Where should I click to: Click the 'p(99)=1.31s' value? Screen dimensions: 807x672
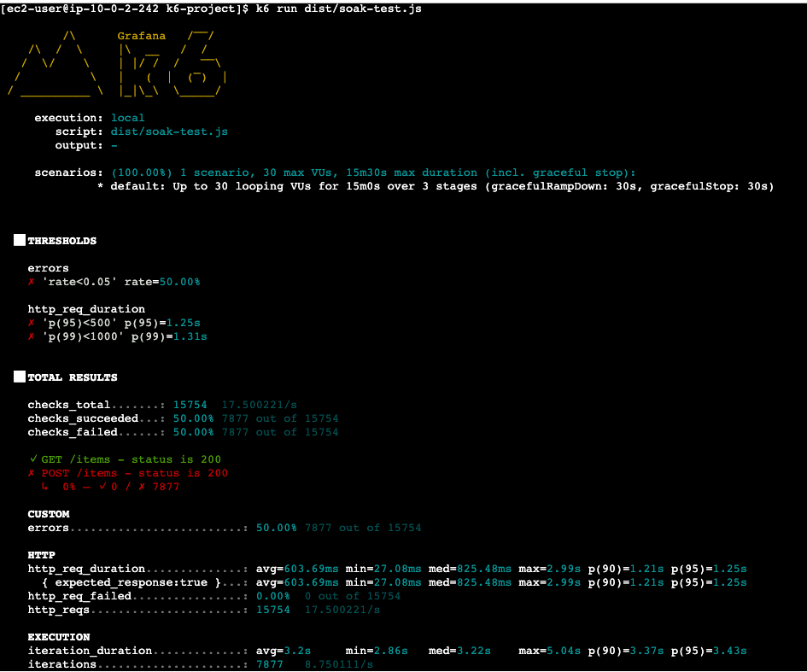(169, 336)
